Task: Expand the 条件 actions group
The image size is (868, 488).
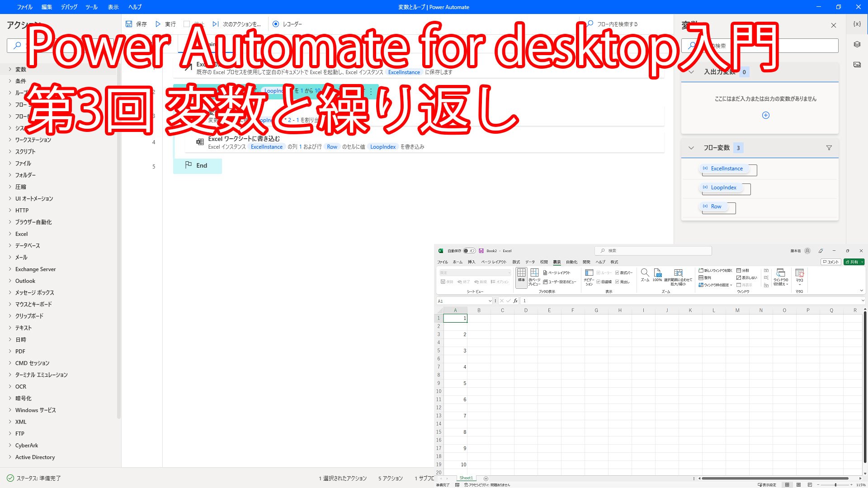Action: coord(10,81)
